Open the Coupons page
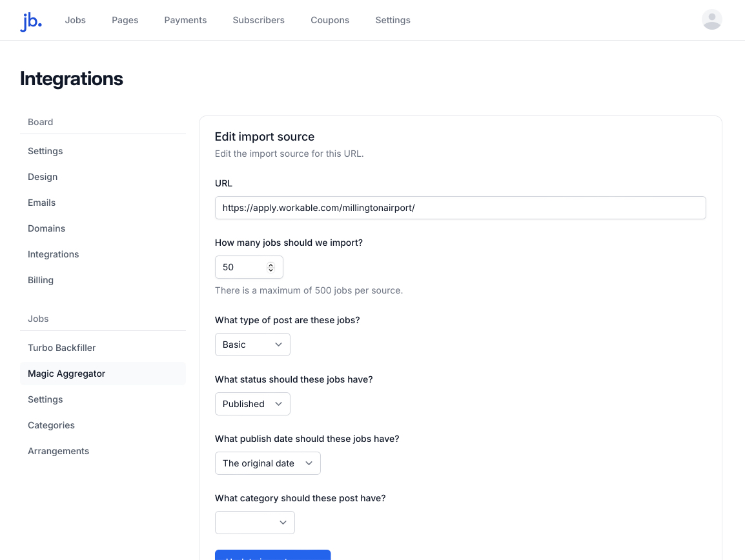The width and height of the screenshot is (745, 560). coord(330,20)
